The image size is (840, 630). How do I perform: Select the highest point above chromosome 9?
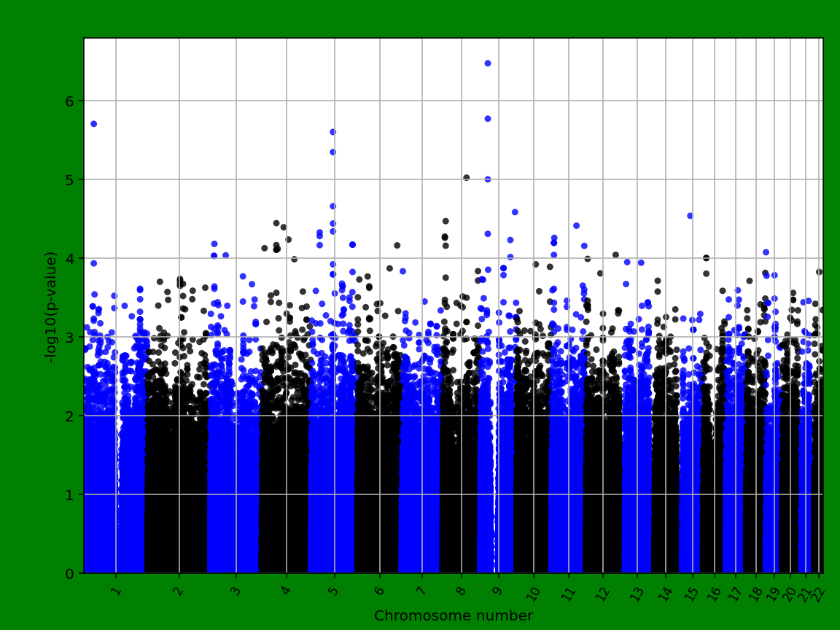pos(488,63)
